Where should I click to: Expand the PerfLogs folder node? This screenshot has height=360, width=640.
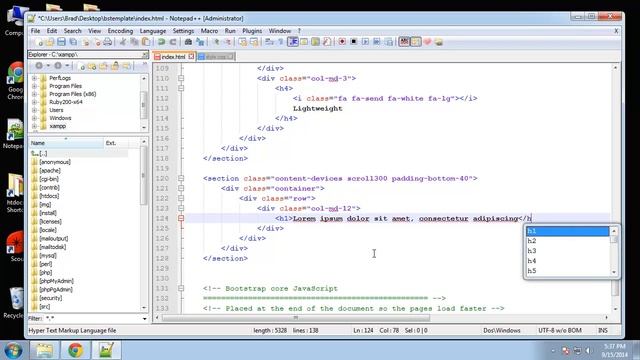[34, 78]
